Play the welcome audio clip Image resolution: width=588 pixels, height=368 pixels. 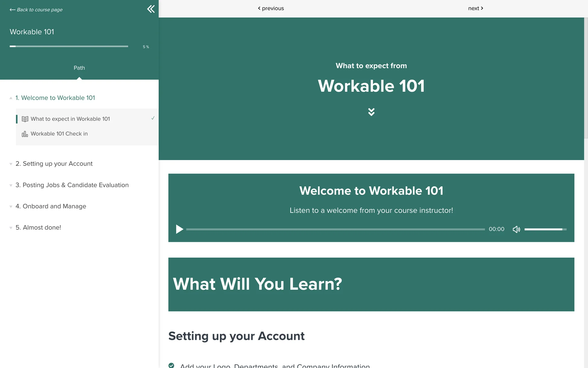click(179, 229)
